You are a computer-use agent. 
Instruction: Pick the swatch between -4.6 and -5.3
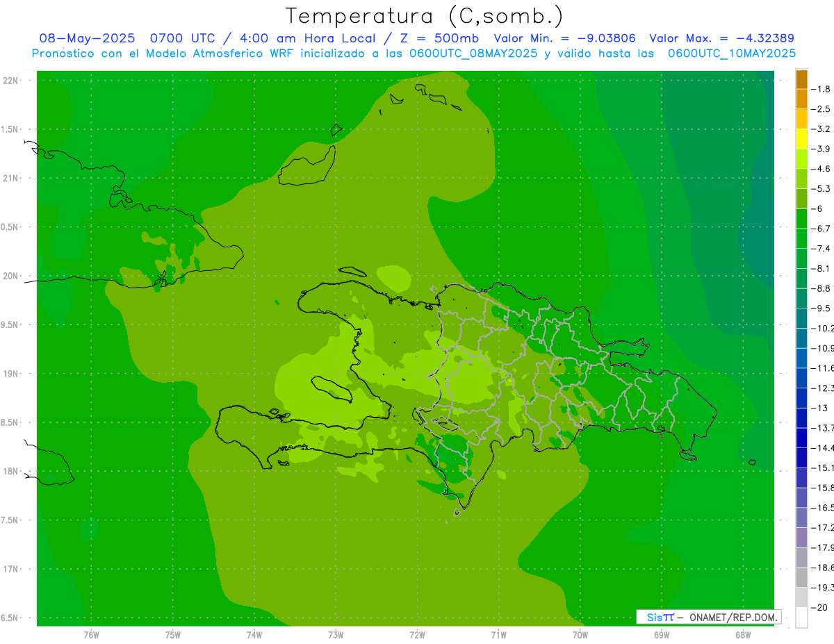tap(801, 179)
